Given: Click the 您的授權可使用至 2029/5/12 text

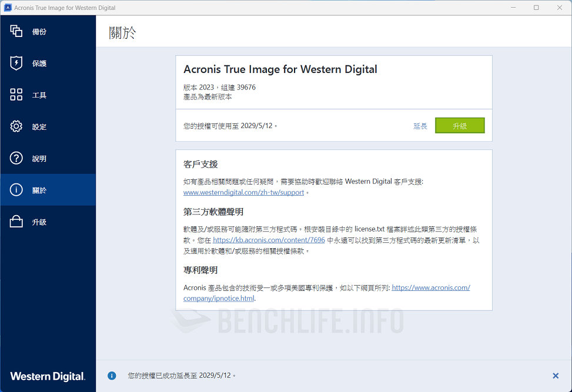Looking at the screenshot, I should (x=230, y=126).
